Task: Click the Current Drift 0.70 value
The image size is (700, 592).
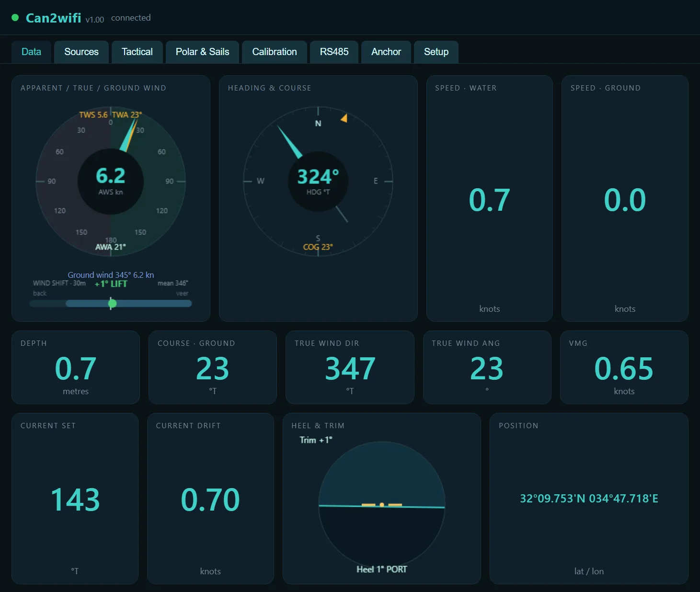Action: (x=210, y=500)
